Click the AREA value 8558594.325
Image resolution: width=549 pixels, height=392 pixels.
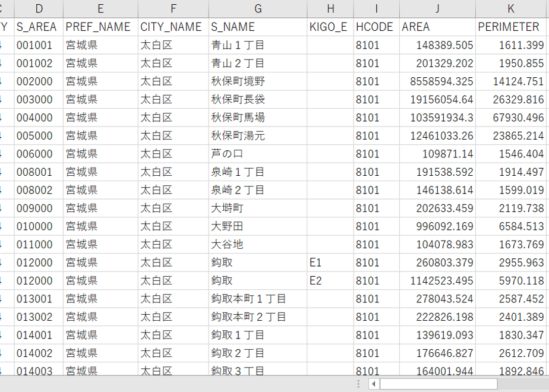click(437, 81)
